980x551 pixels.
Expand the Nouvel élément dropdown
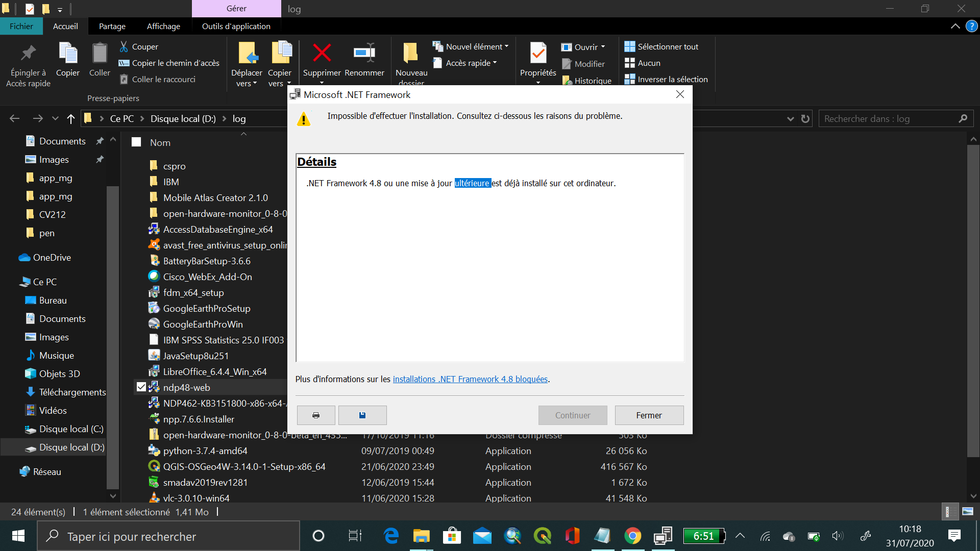point(506,46)
